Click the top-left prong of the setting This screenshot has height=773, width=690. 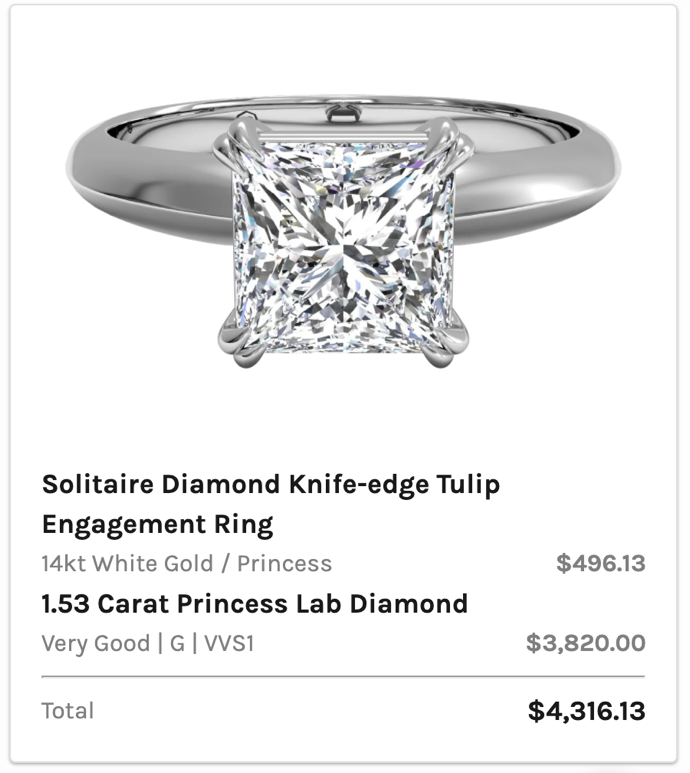(x=241, y=139)
